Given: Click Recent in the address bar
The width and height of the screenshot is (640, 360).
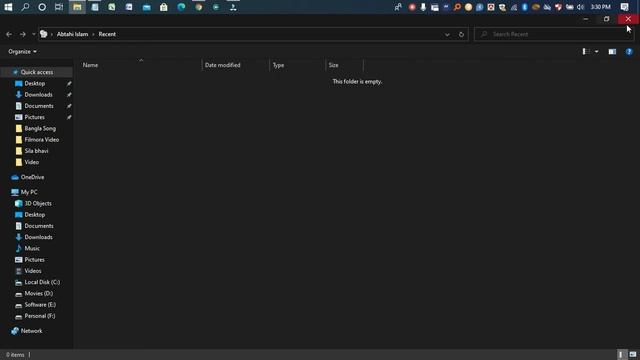Looking at the screenshot, I should point(107,34).
